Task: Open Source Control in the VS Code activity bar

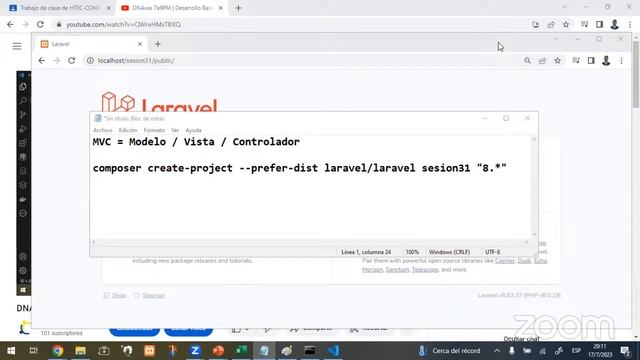Action: tap(23, 115)
